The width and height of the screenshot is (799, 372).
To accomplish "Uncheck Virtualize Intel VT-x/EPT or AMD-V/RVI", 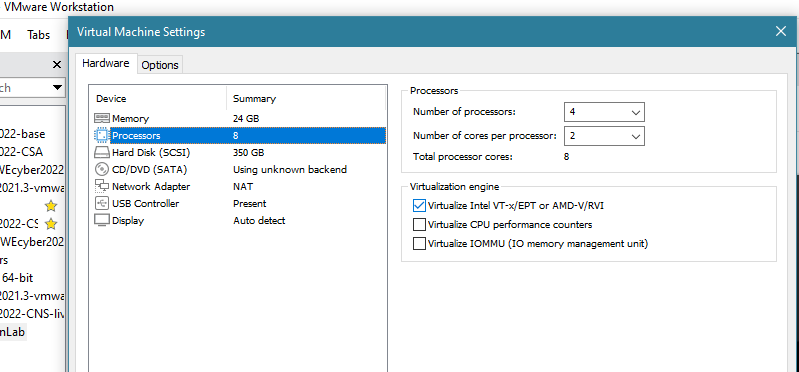I will click(419, 205).
